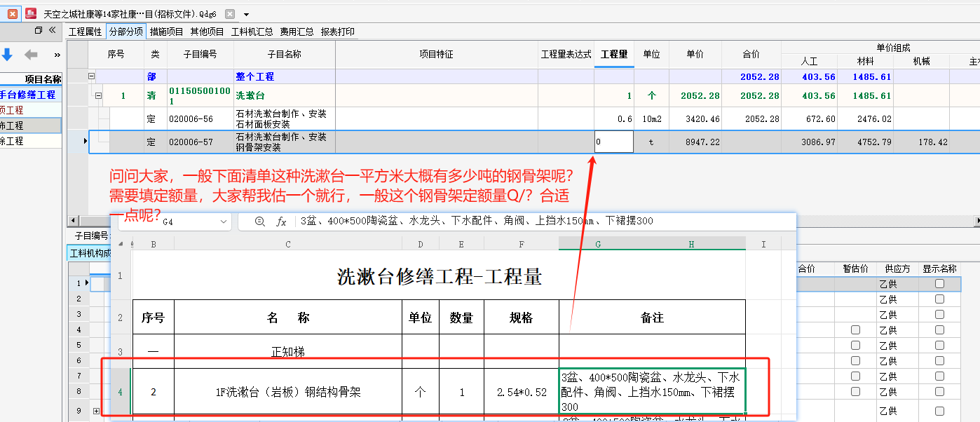Click the 合价 column header in top table
This screenshot has width=980, height=422.
coord(751,55)
